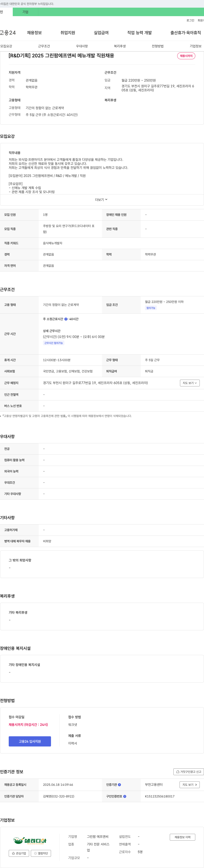Click the 근무시간 협의가능 tag
The image size is (204, 868).
[54, 343]
